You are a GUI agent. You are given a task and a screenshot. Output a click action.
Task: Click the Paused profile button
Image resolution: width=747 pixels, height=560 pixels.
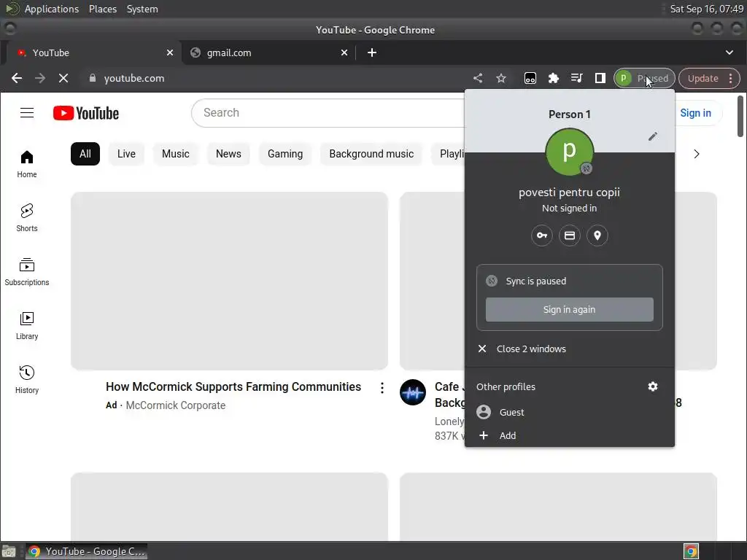[x=644, y=78]
